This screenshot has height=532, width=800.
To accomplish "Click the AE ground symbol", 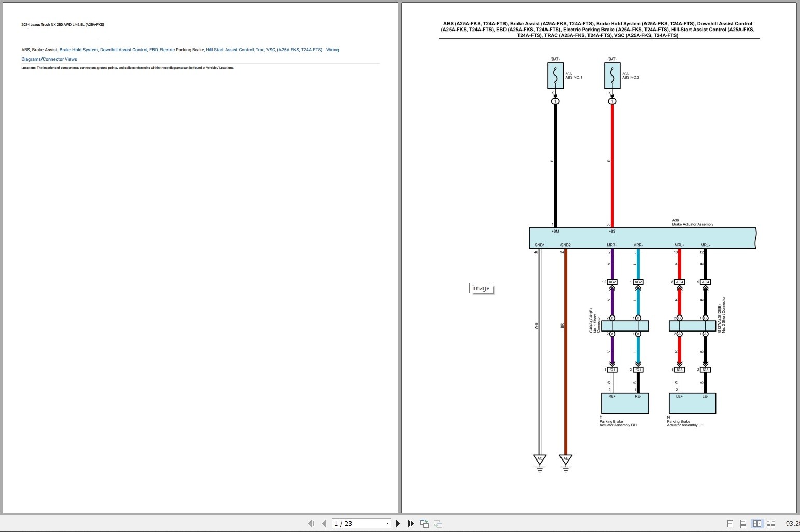I will tap(566, 463).
